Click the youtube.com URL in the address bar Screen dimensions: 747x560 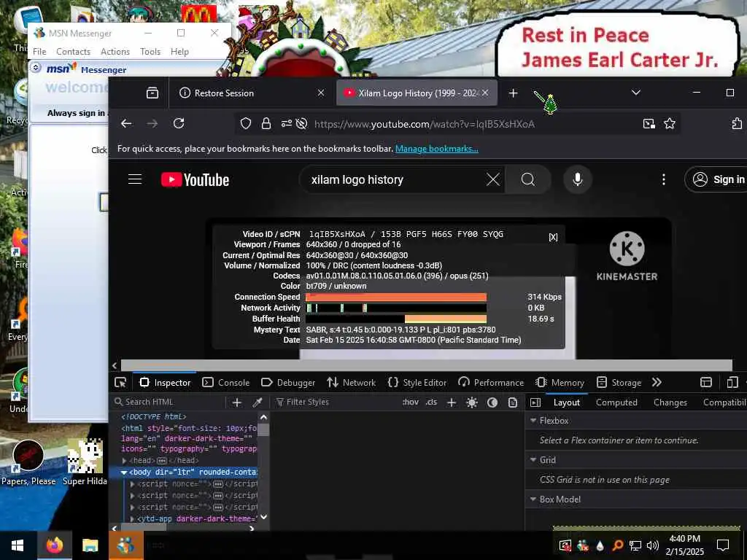(425, 124)
